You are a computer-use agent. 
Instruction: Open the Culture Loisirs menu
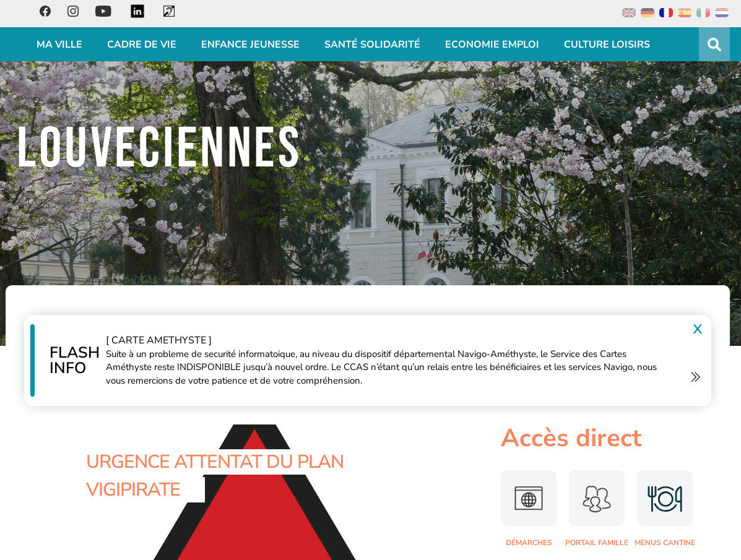607,45
